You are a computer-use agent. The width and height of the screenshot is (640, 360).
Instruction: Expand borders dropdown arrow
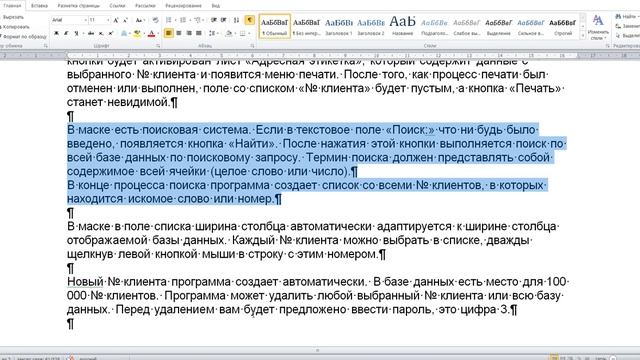(x=249, y=33)
